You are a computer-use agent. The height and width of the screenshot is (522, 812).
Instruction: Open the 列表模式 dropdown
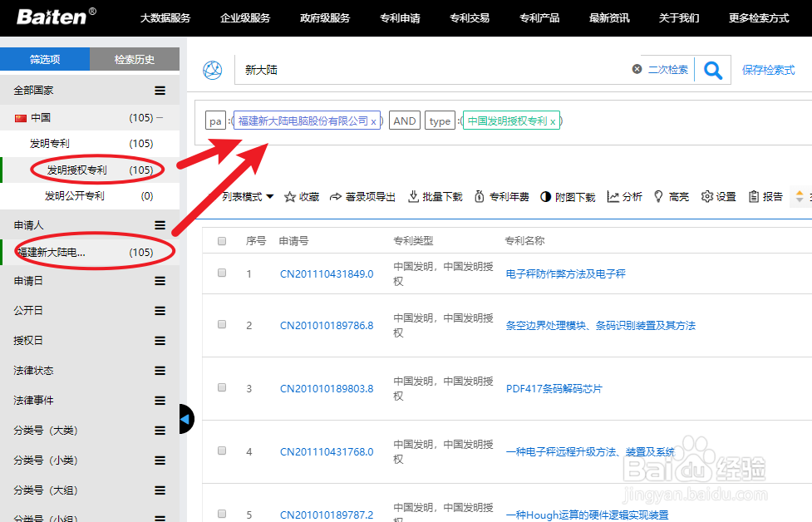point(247,197)
